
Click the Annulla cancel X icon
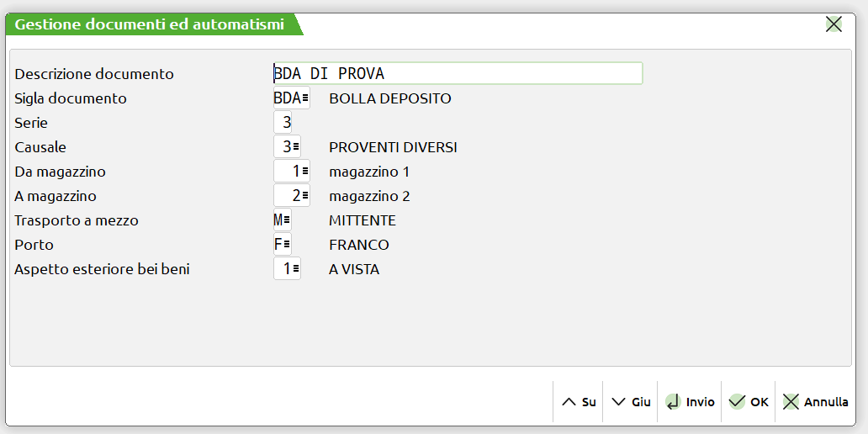tap(791, 402)
